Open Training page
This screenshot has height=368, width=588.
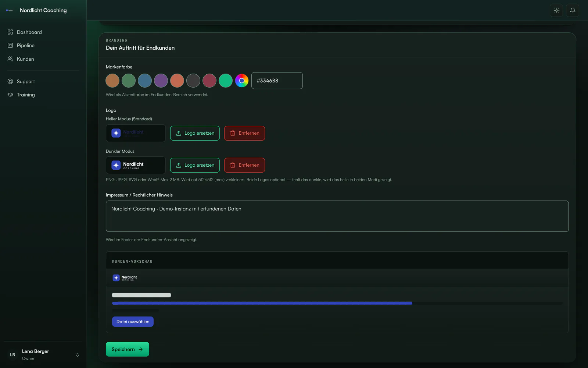pyautogui.click(x=43, y=95)
